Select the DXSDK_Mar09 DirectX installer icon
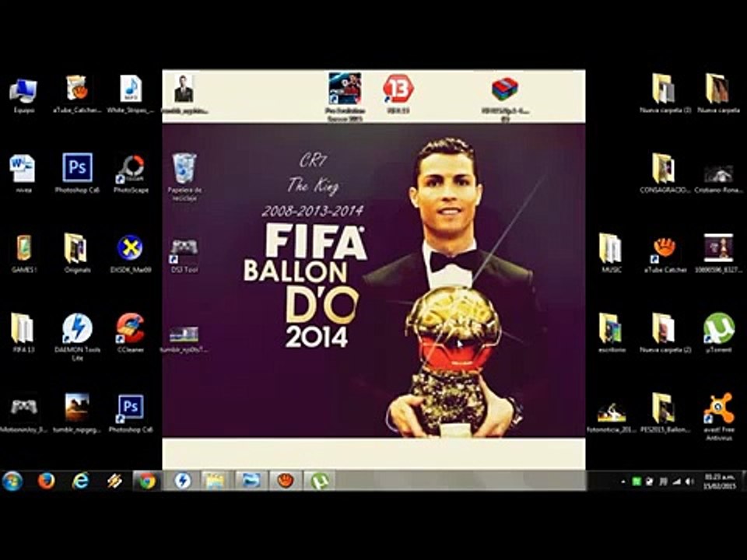Screen dimensions: 747x560 [130, 248]
